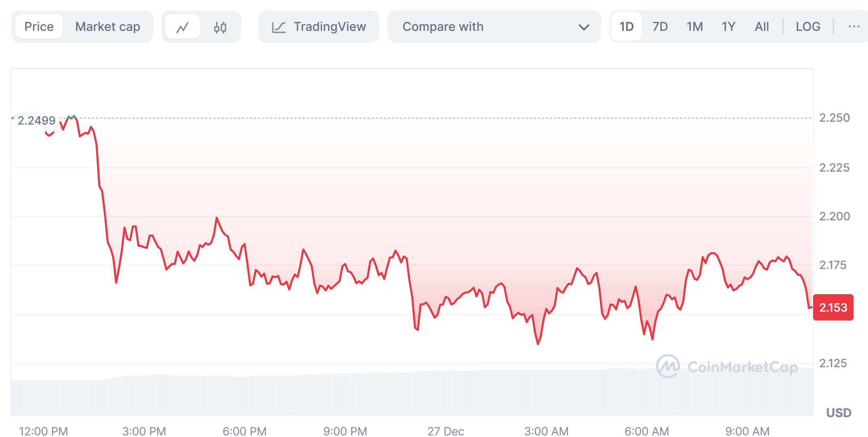Click the 27 Dec date marker
The height and width of the screenshot is (437, 868).
[446, 431]
